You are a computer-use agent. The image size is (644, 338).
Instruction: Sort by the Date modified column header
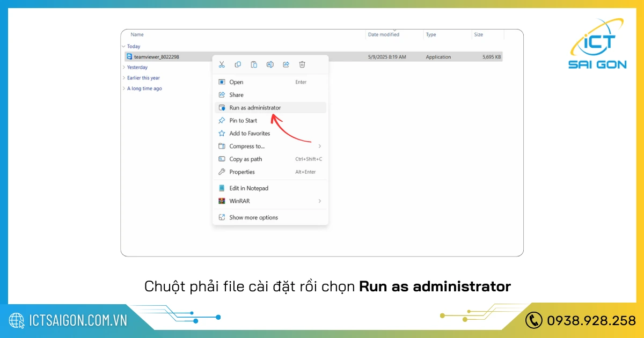coord(384,35)
